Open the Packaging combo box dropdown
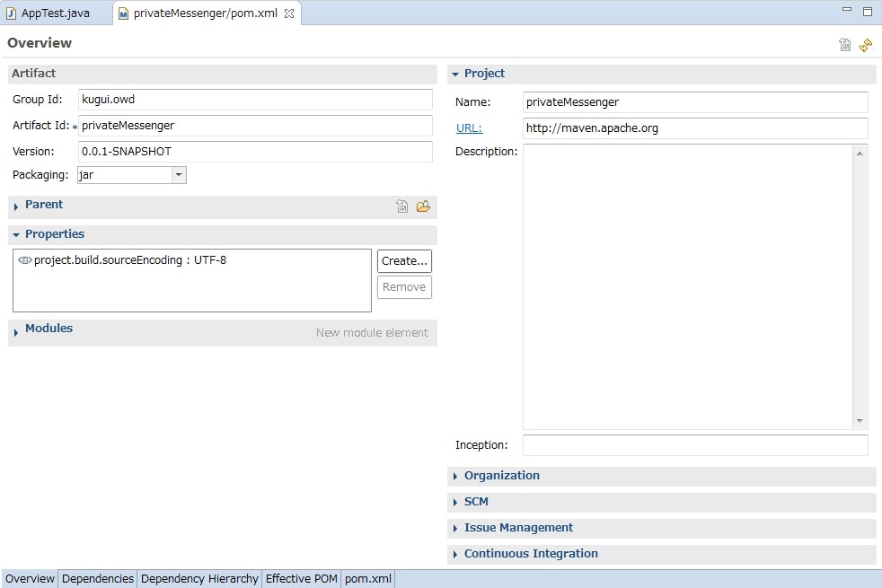882x588 pixels. [x=179, y=175]
